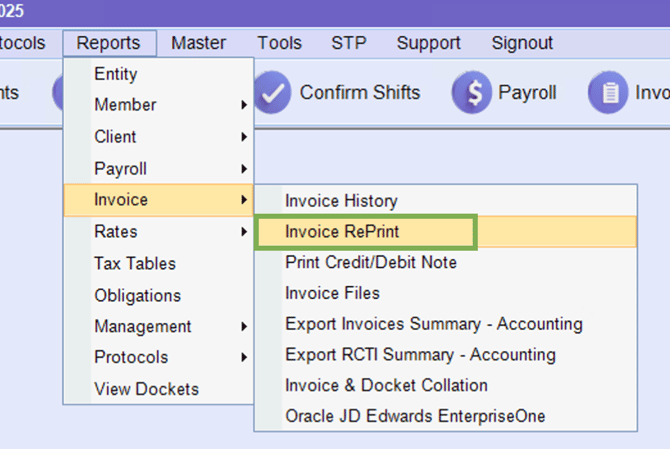Select Entity from the Reports menu
This screenshot has width=670, height=449.
coord(116,74)
